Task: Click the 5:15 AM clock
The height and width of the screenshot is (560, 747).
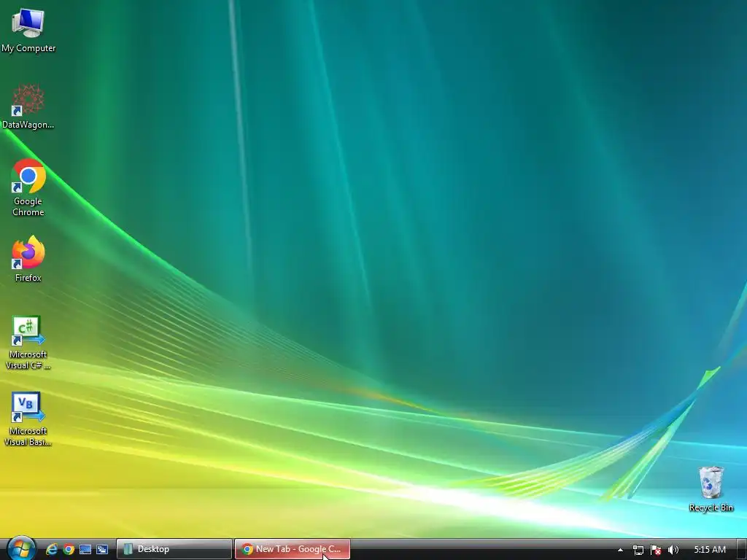Action: pos(709,550)
